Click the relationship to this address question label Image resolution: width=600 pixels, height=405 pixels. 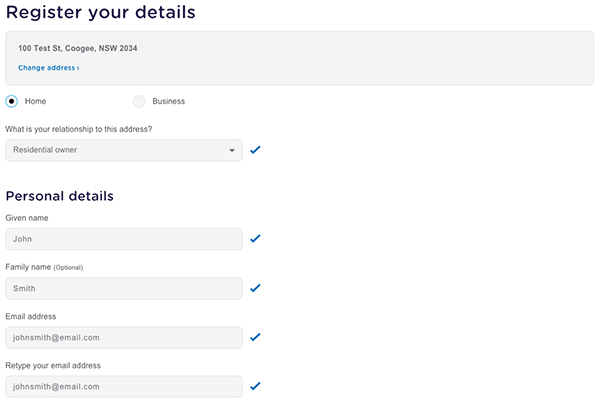[x=78, y=129]
